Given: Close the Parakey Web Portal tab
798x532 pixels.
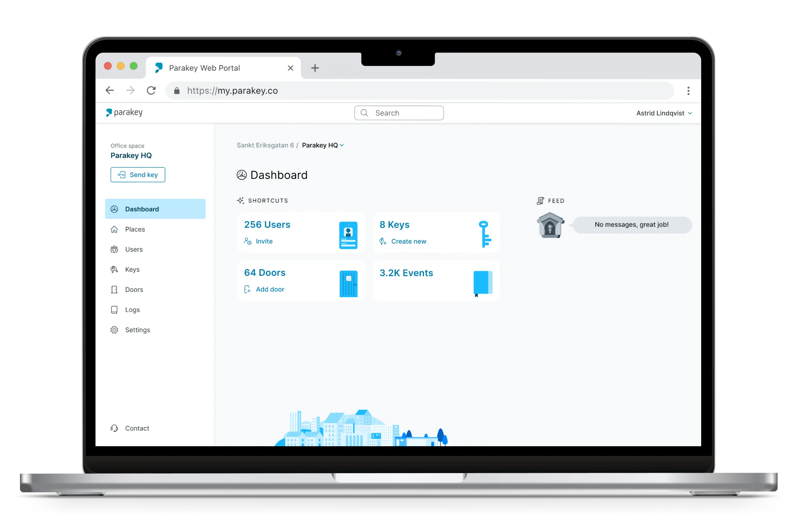Looking at the screenshot, I should (x=290, y=68).
